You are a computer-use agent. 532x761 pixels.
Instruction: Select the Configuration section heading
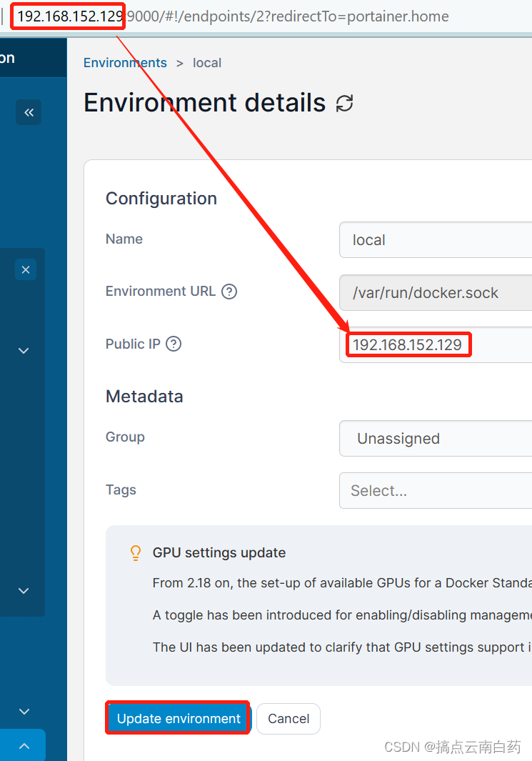click(161, 199)
